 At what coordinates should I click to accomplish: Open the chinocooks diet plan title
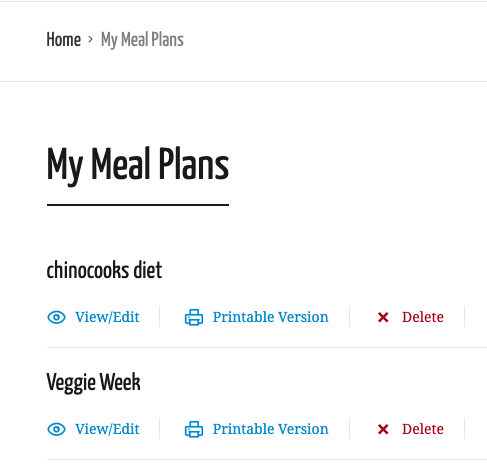[104, 270]
